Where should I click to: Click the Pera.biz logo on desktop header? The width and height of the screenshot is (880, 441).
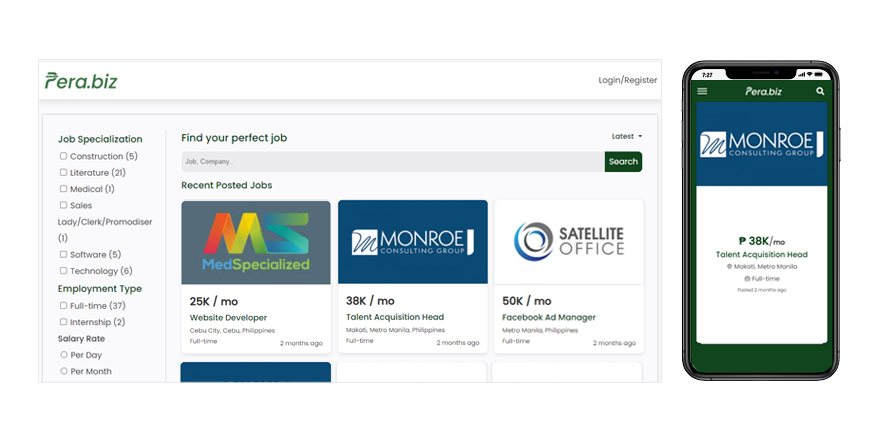pos(81,81)
